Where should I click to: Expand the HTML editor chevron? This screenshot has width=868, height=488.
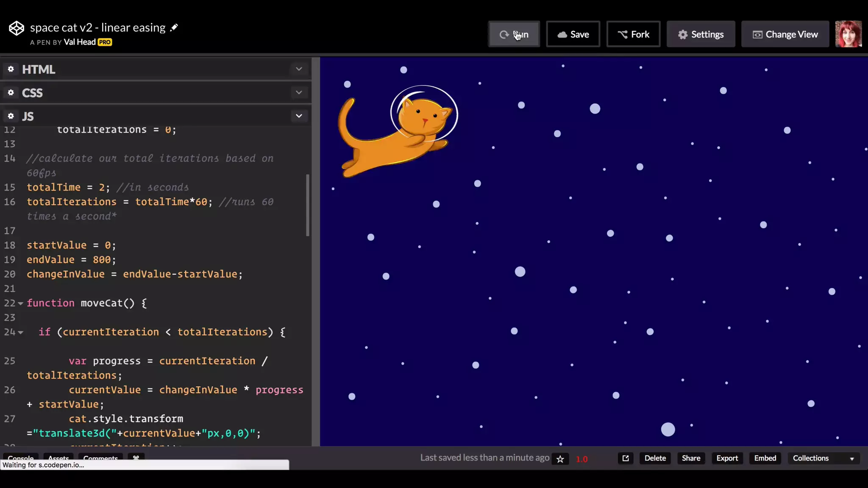(x=299, y=69)
